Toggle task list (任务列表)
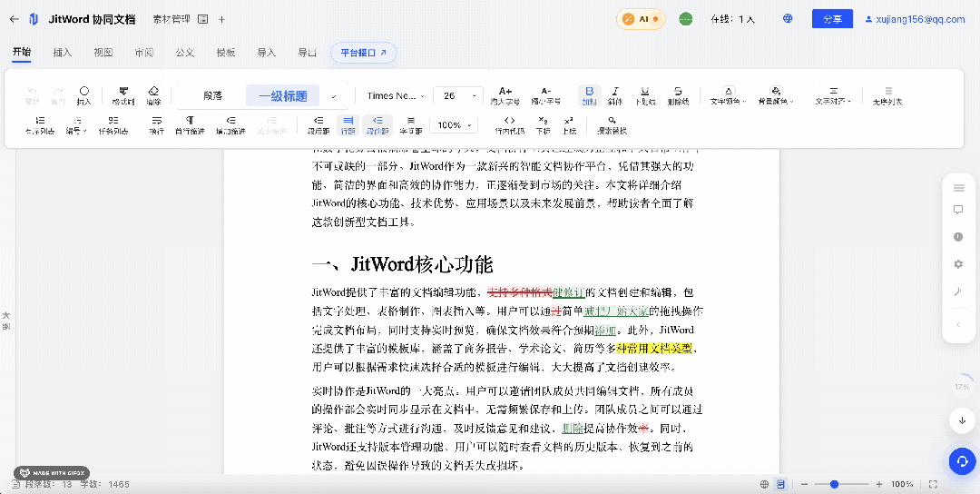 (113, 125)
